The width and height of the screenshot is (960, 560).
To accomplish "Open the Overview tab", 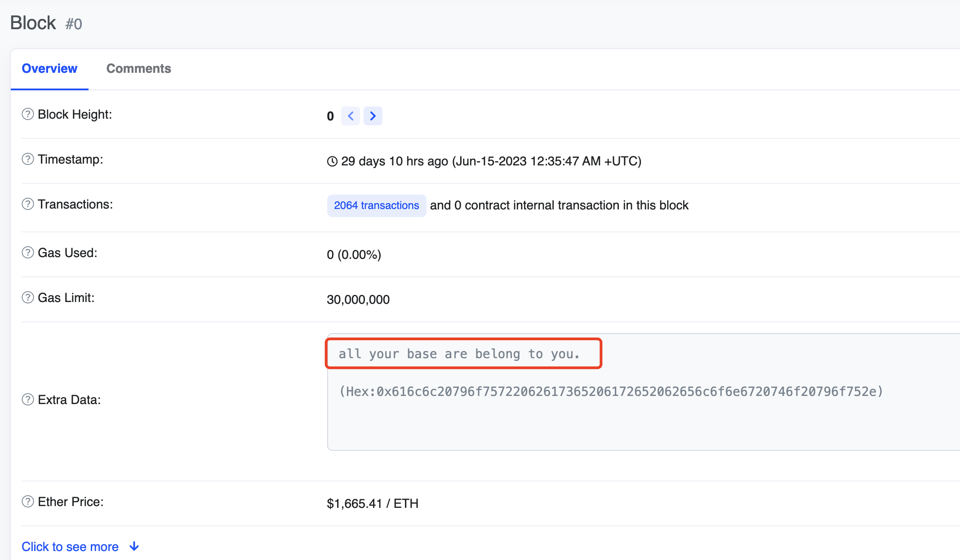I will pyautogui.click(x=49, y=68).
